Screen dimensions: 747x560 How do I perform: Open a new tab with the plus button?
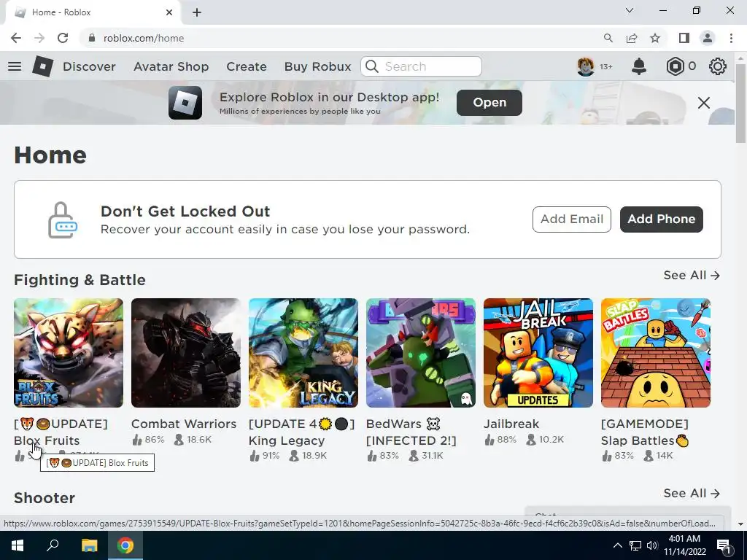click(197, 12)
